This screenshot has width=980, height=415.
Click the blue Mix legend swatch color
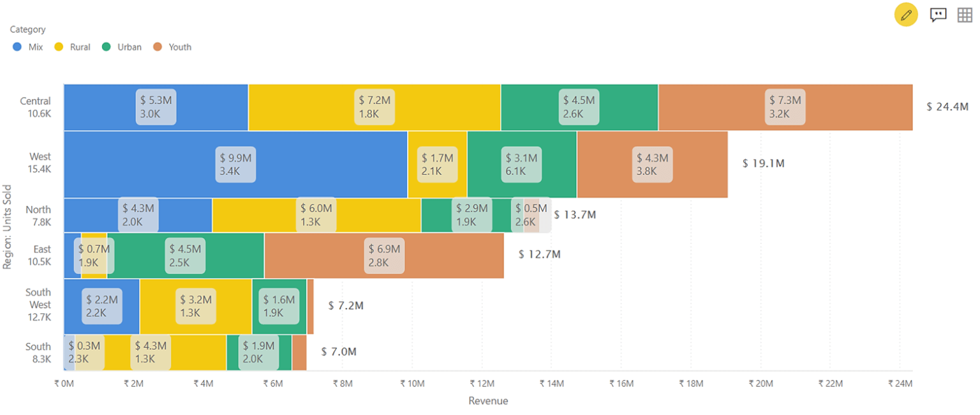click(17, 47)
